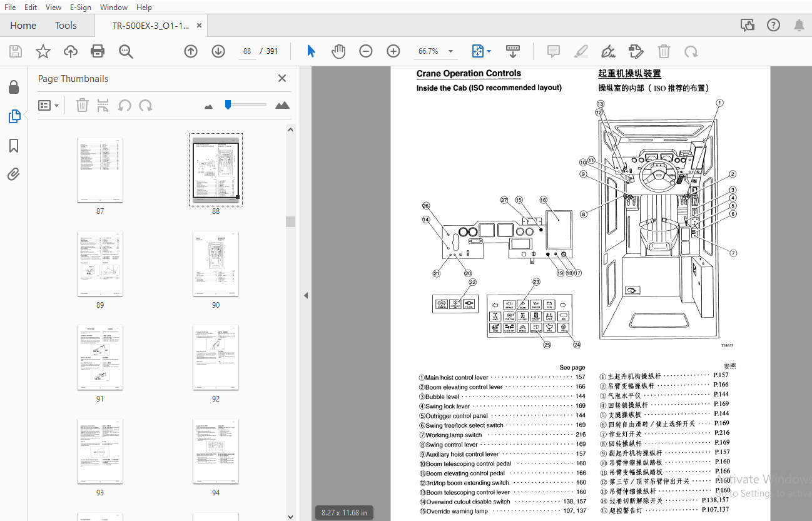Select page 93 thumbnail
This screenshot has width=812, height=521.
[100, 452]
